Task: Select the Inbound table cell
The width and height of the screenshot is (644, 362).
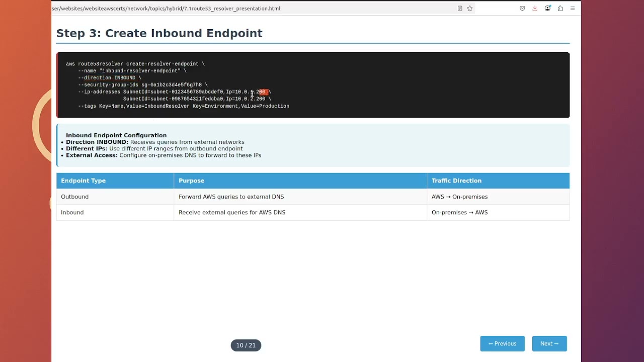Action: [x=115, y=212]
